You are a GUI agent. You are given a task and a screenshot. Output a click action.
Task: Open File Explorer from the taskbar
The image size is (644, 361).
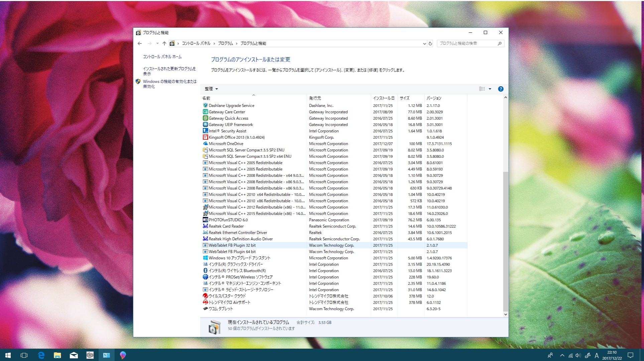pos(57,355)
